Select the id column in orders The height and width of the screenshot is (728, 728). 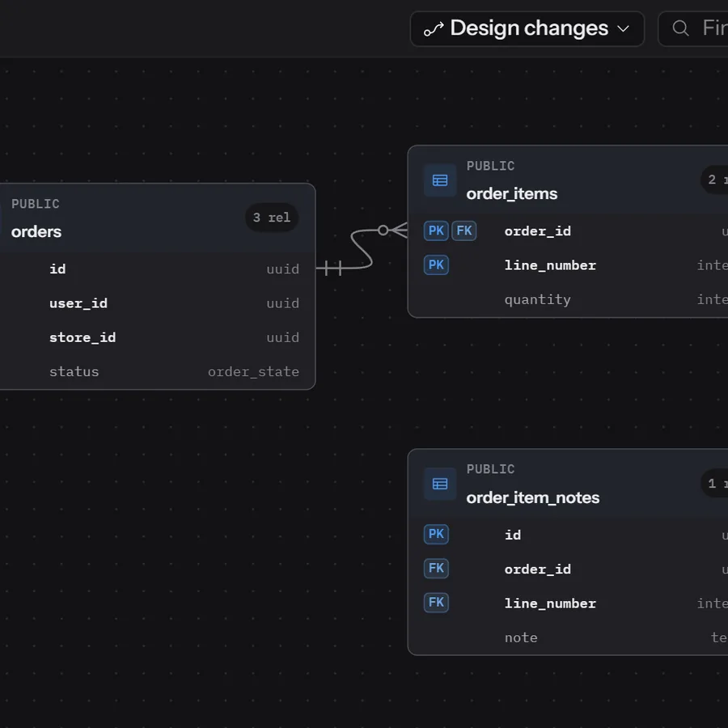pos(57,269)
